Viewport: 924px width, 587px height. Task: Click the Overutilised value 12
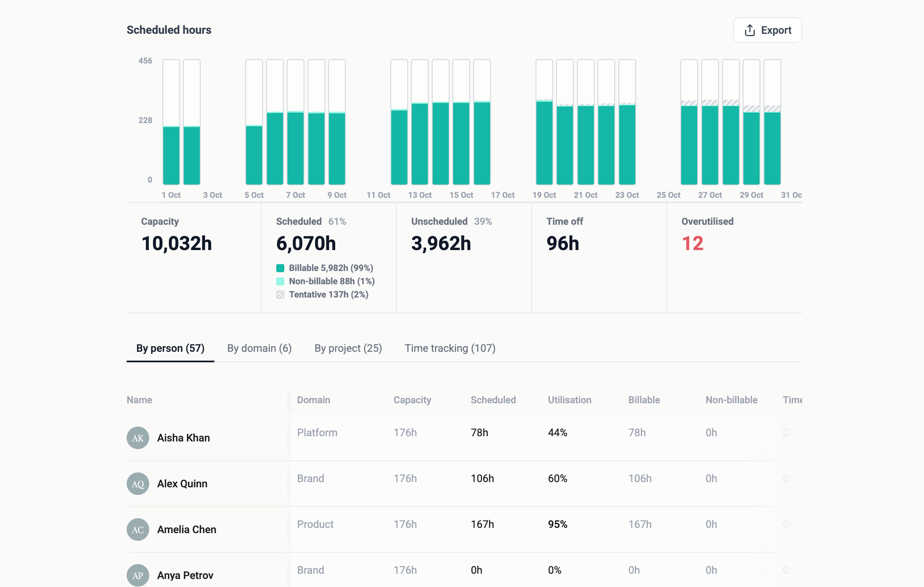pos(692,243)
